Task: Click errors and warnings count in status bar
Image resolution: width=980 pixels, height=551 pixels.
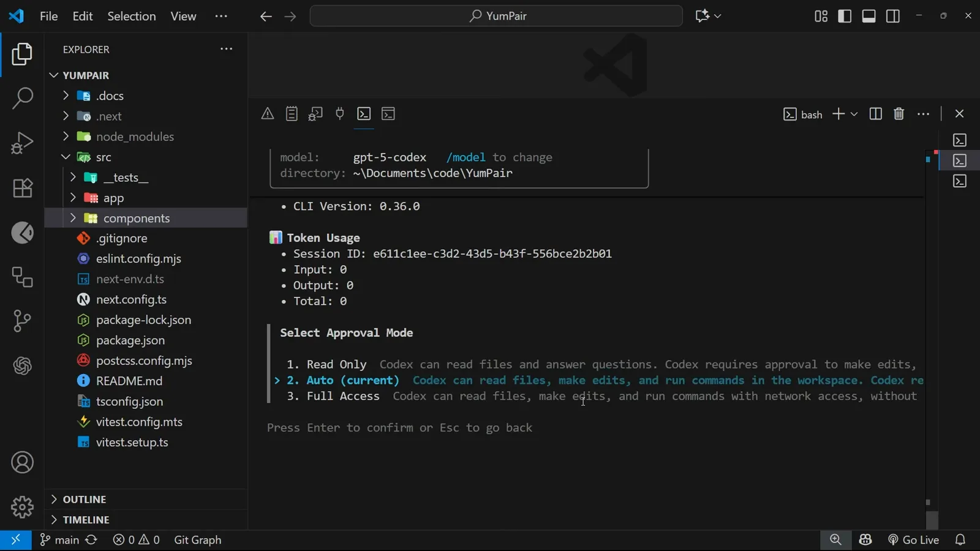Action: (136, 540)
